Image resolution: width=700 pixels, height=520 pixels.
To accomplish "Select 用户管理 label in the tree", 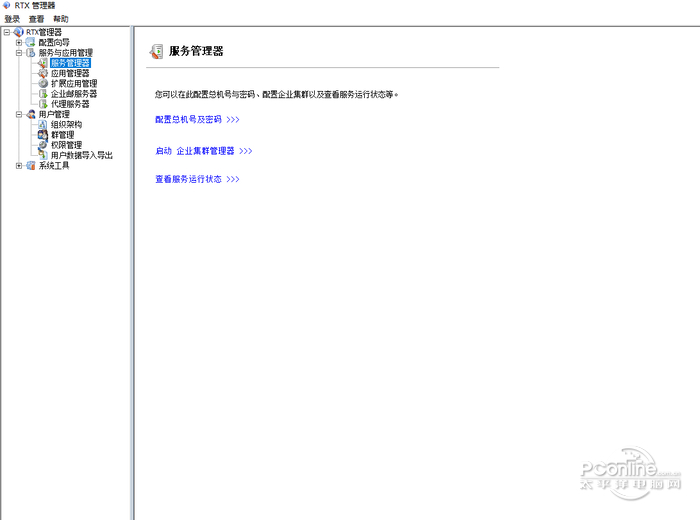I will click(54, 114).
